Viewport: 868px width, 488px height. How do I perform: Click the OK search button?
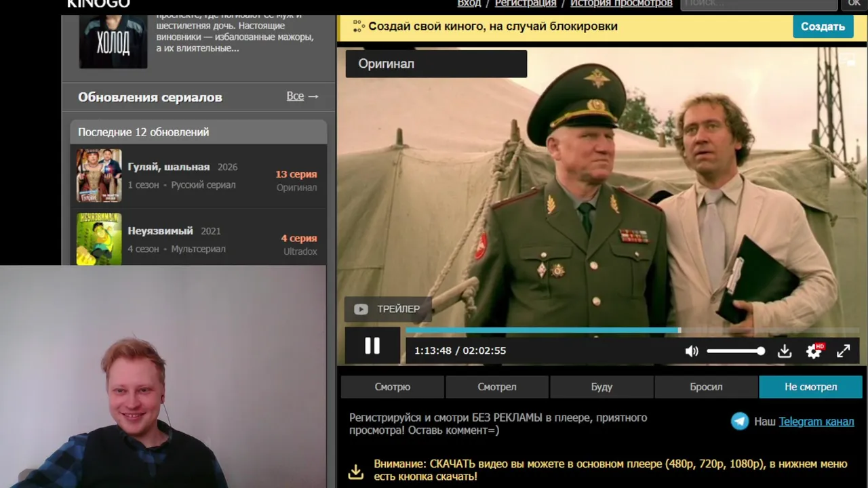point(854,4)
